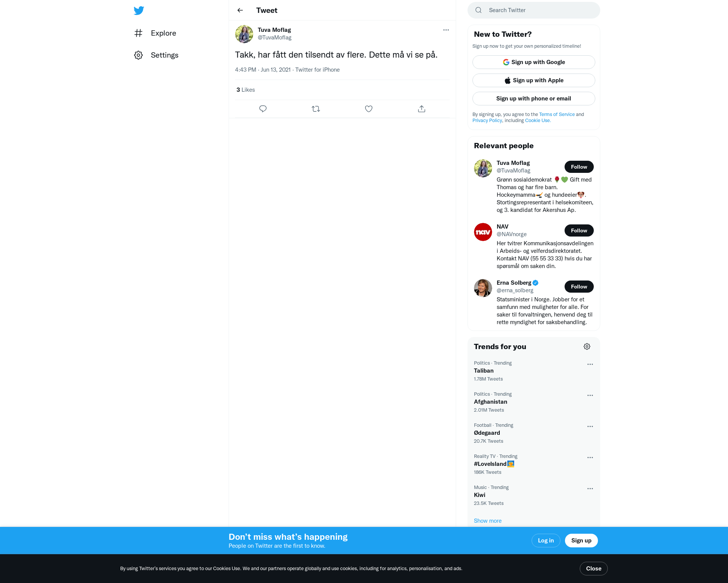Open the Kiwi trend

pos(534,495)
